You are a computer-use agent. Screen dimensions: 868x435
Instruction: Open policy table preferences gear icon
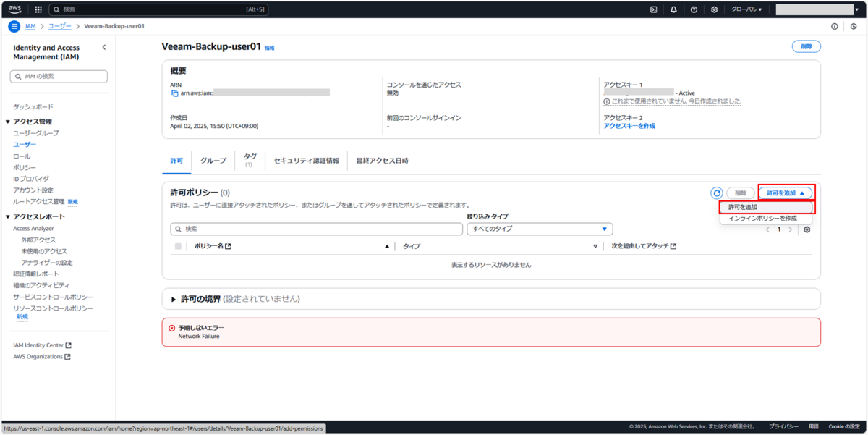click(x=807, y=229)
